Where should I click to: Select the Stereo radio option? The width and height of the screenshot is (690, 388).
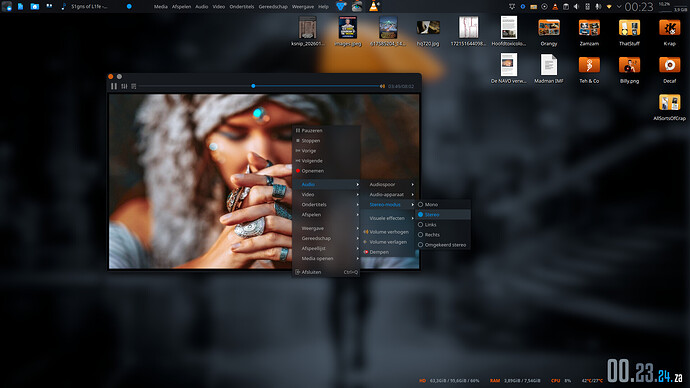pos(443,215)
